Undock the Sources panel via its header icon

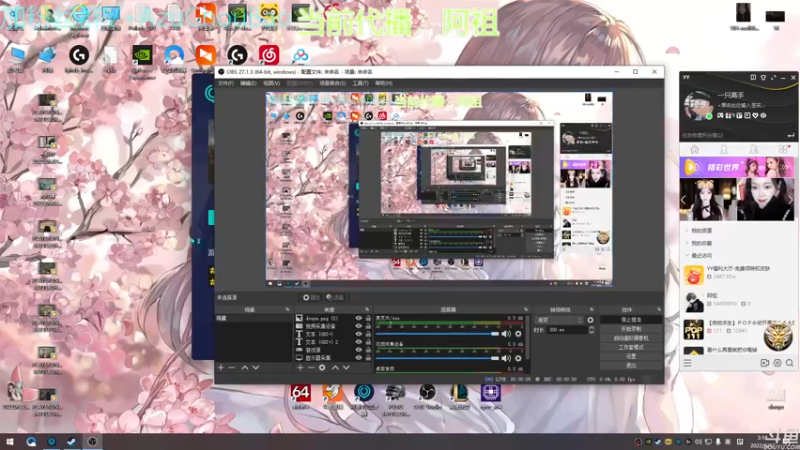[x=367, y=310]
